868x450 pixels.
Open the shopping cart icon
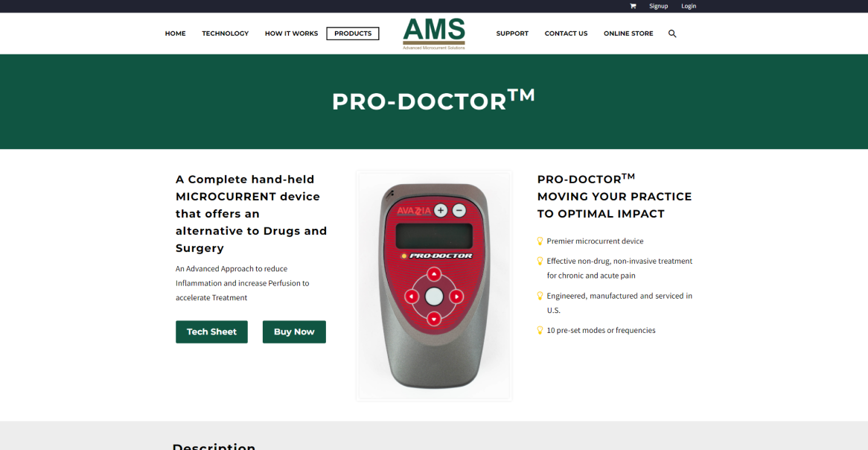click(633, 6)
